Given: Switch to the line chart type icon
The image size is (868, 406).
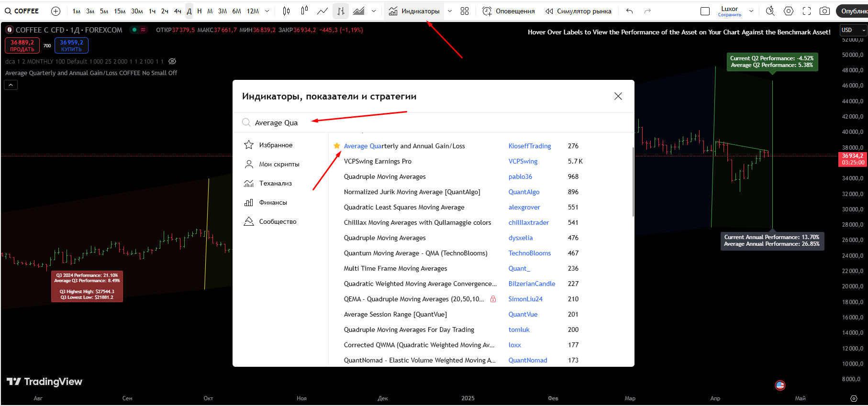Looking at the screenshot, I should [323, 11].
